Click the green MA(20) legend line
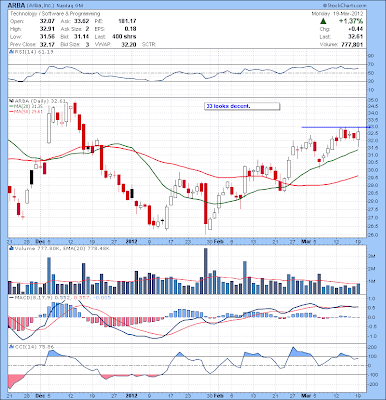Viewport: 386px width, 400px height. [x=11, y=106]
